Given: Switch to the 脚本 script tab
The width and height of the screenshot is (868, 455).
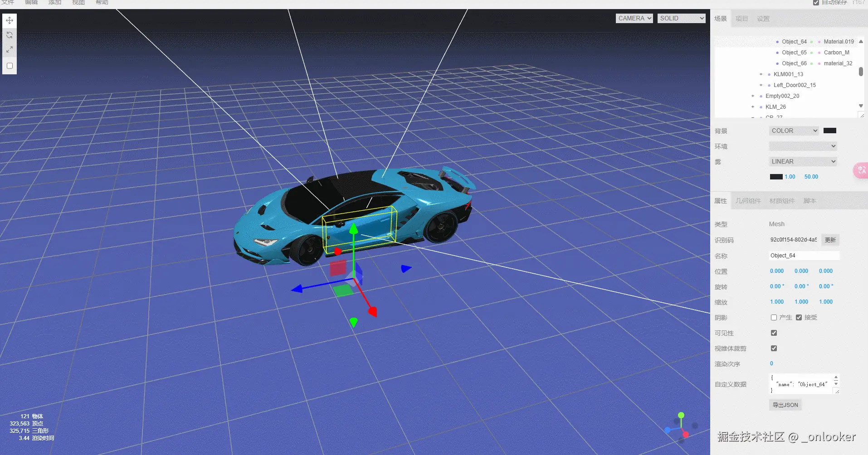Looking at the screenshot, I should pyautogui.click(x=810, y=201).
